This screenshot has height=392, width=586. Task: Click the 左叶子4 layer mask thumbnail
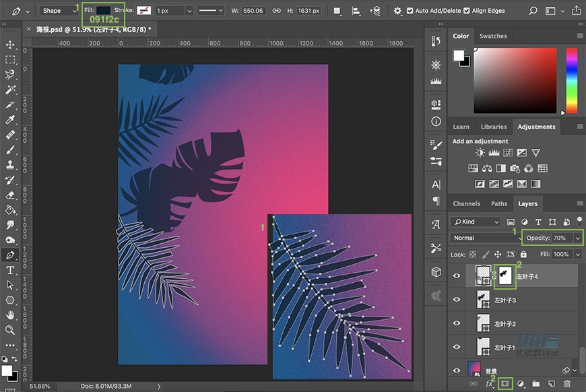coord(505,275)
